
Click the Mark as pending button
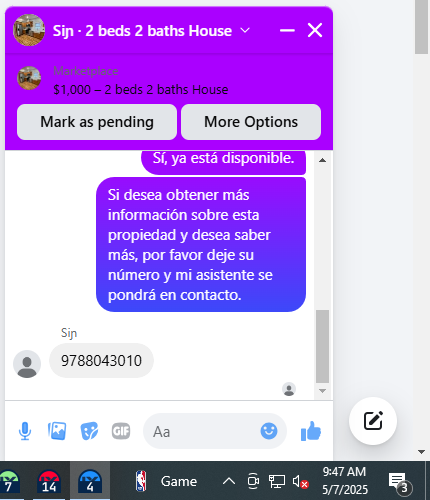pos(97,122)
